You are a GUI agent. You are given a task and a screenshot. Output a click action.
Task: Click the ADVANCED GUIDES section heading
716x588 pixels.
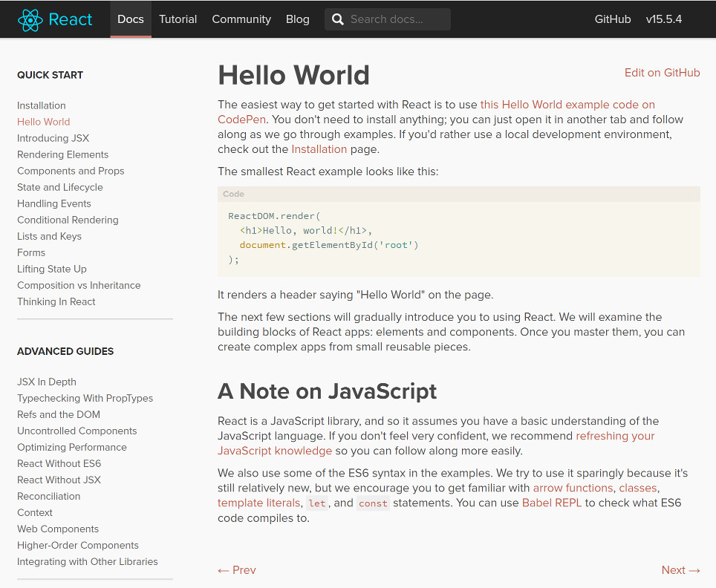65,351
